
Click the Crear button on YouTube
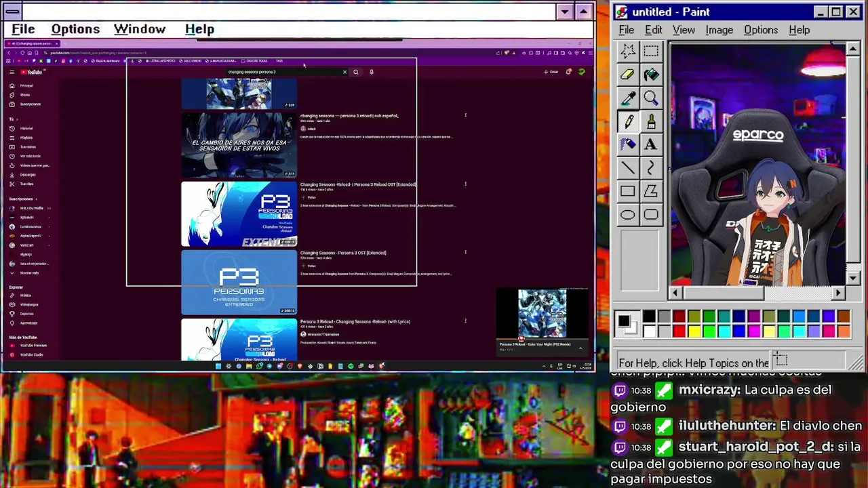pos(551,72)
